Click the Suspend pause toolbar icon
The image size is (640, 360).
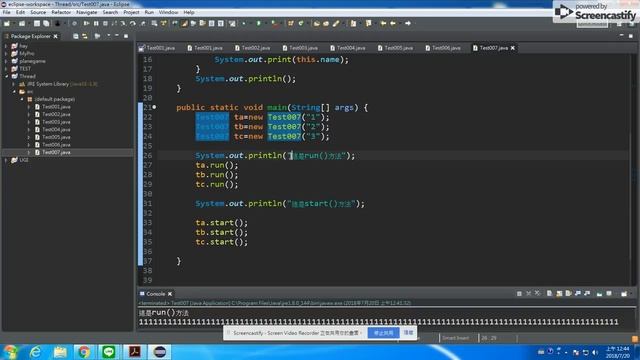(96, 24)
